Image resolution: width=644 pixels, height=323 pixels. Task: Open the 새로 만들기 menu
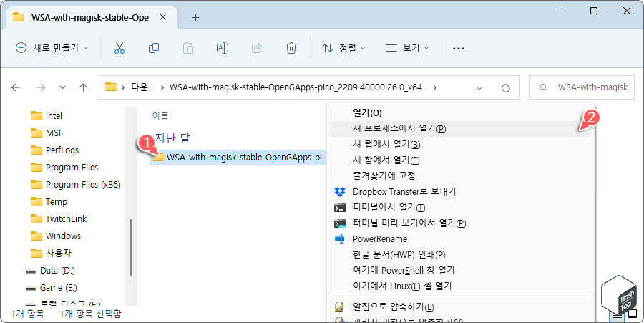(52, 48)
